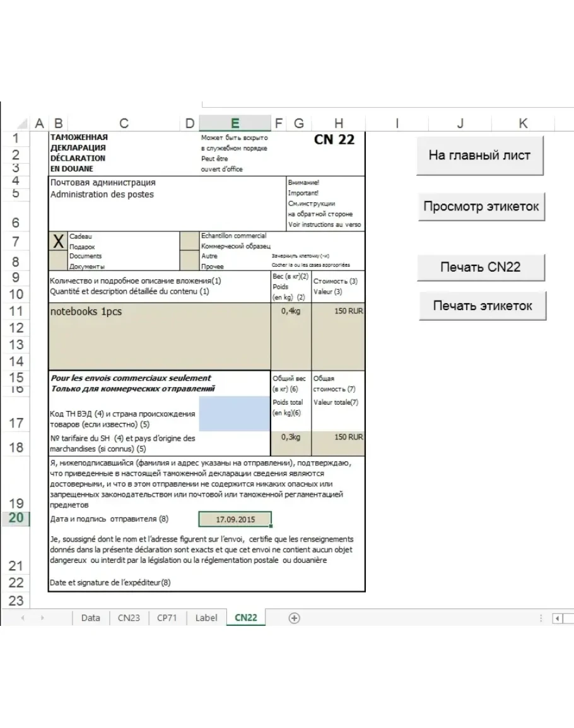Open the CN23 sheet tab
Viewport: 574px width, 728px height.
point(129,618)
